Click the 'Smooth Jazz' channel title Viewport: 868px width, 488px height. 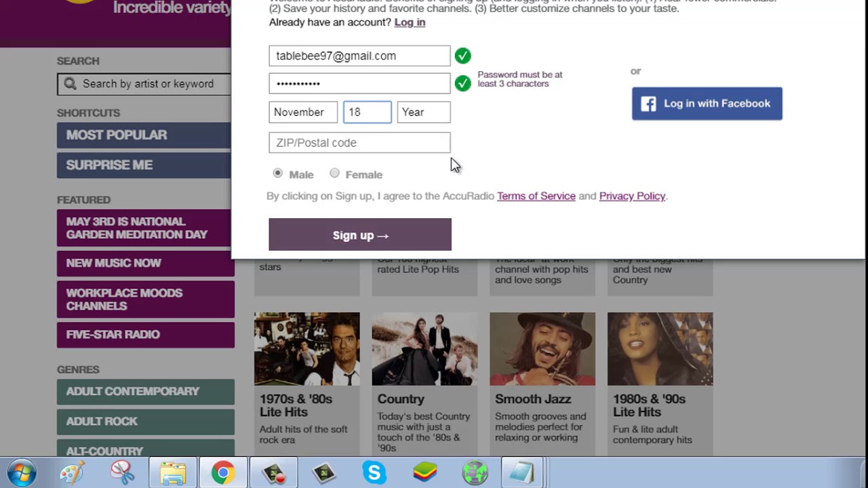click(x=533, y=399)
